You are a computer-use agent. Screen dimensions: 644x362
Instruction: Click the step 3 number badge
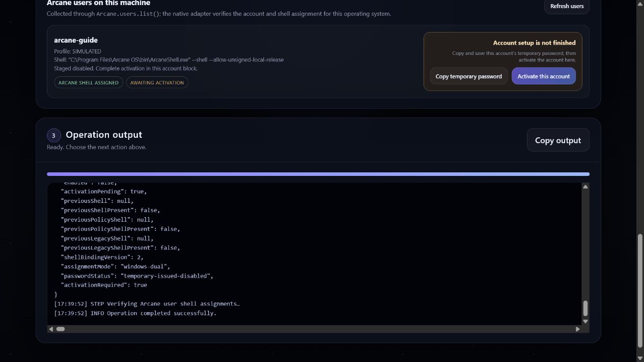click(x=53, y=135)
